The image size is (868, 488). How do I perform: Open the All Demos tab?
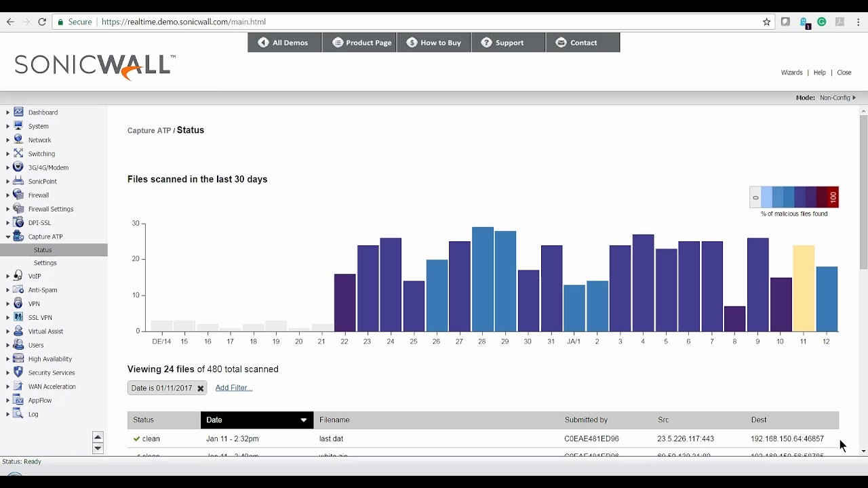tap(284, 42)
